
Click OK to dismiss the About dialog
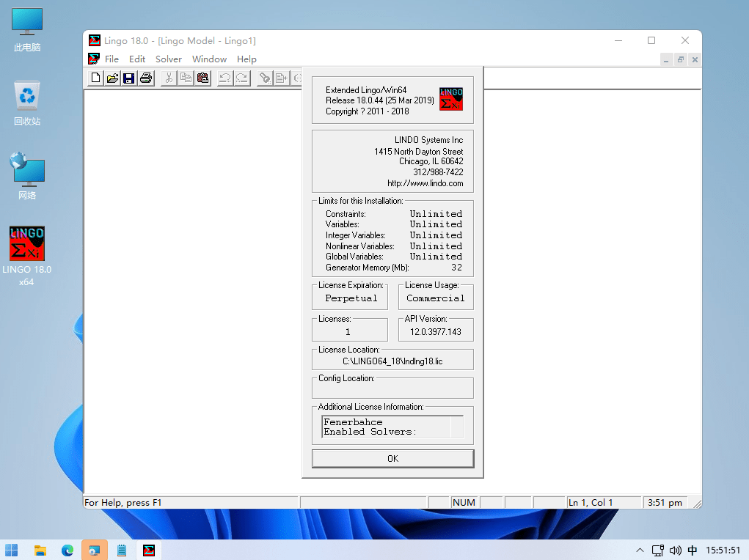[392, 458]
